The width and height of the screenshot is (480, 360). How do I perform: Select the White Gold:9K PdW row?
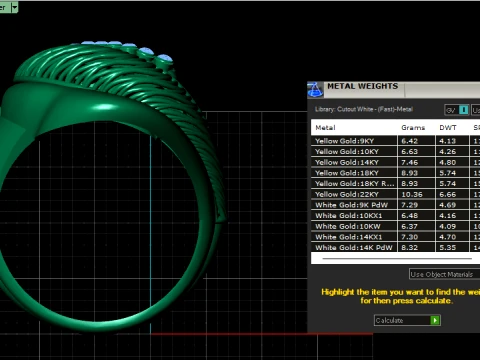point(395,205)
